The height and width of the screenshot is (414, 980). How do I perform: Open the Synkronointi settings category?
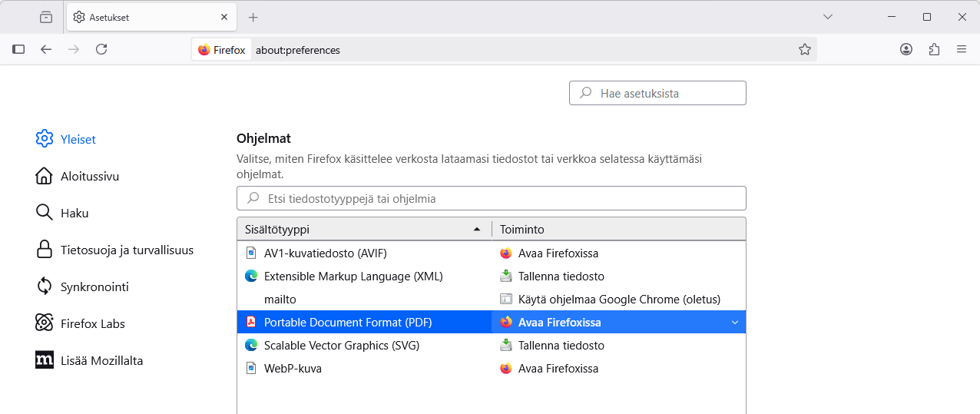click(x=94, y=287)
